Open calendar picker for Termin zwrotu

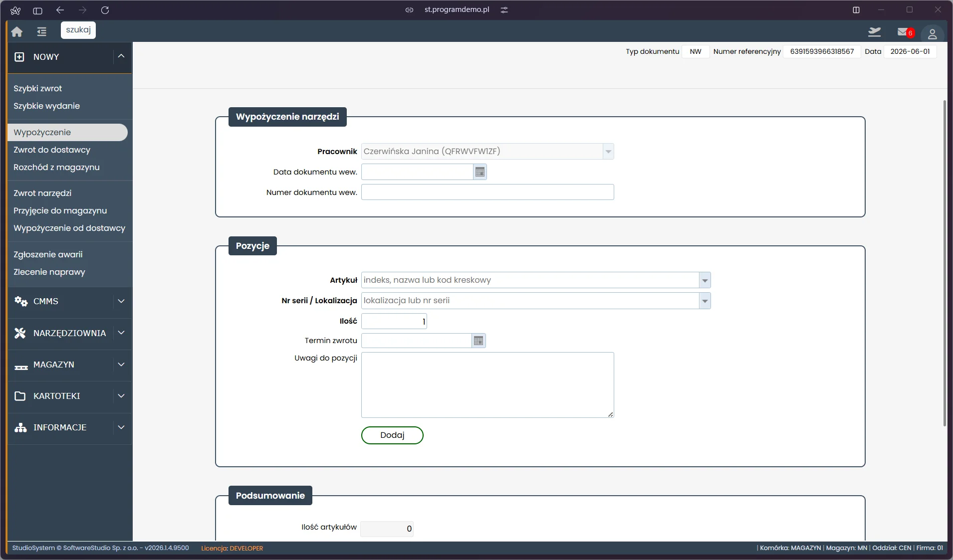coord(478,341)
